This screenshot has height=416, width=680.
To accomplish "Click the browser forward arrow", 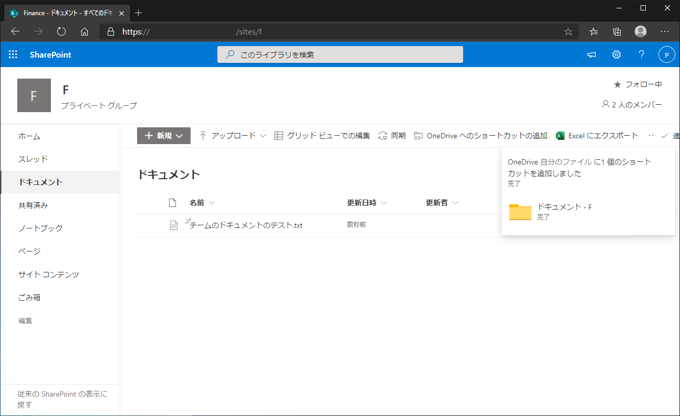I will (x=38, y=31).
